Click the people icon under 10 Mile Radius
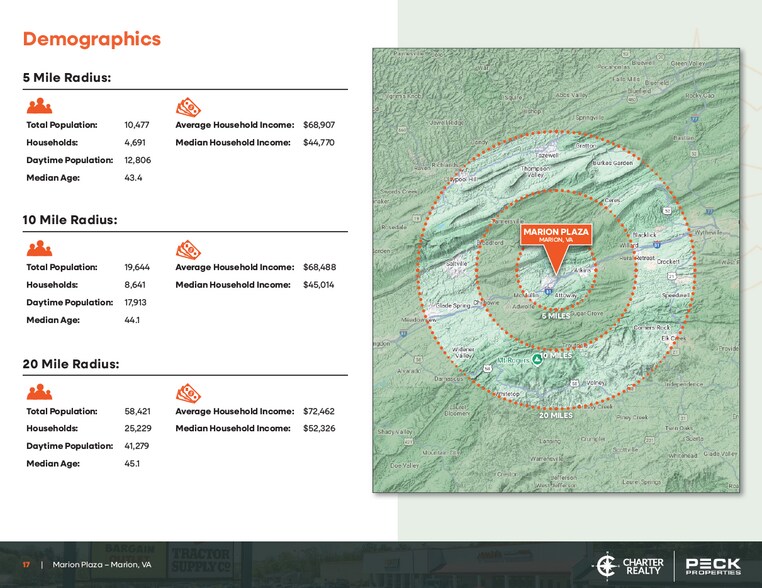The image size is (762, 588). (39, 249)
